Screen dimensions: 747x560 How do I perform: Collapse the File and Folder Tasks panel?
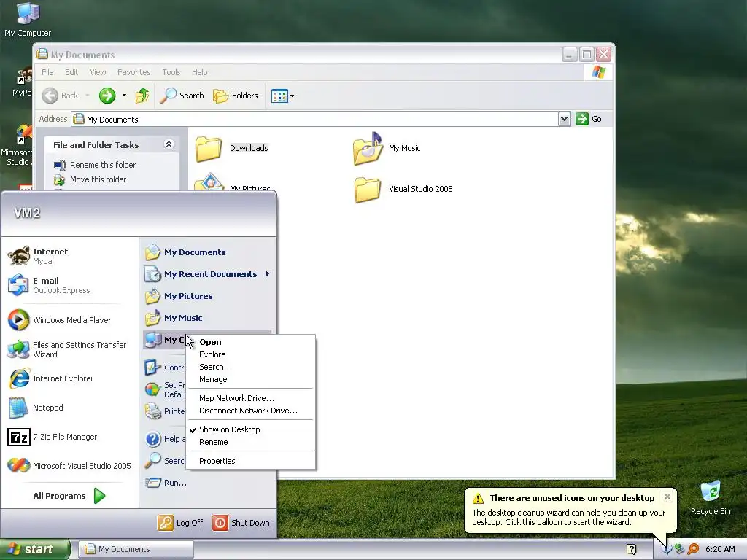point(169,144)
